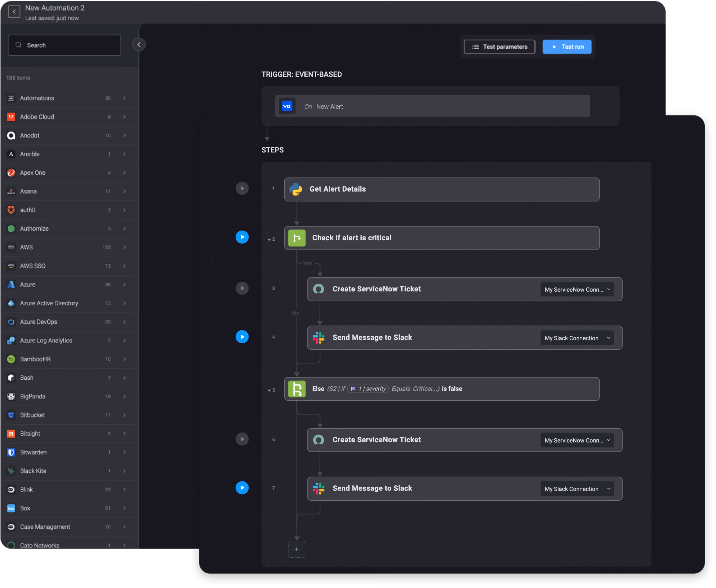The image size is (716, 588).
Task: Click the Azure icon in sidebar
Action: (x=11, y=285)
